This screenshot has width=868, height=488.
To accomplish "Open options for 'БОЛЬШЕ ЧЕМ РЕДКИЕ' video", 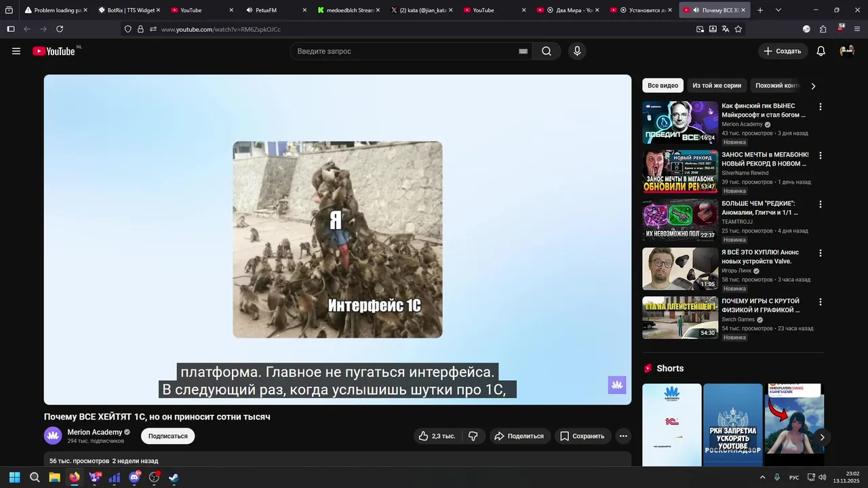I will [820, 205].
